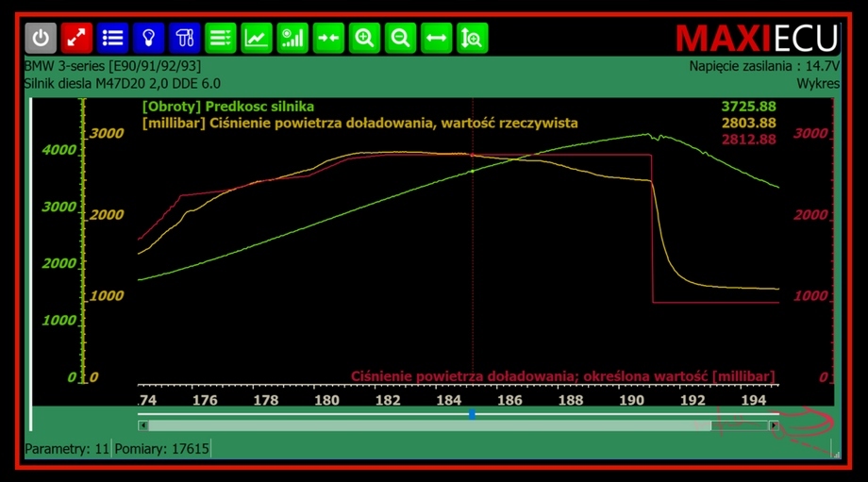Click the yellow 'Ciśnienie powietrza doładowania, wartość rzeczywista' legend
This screenshot has width=868, height=482.
pyautogui.click(x=359, y=123)
